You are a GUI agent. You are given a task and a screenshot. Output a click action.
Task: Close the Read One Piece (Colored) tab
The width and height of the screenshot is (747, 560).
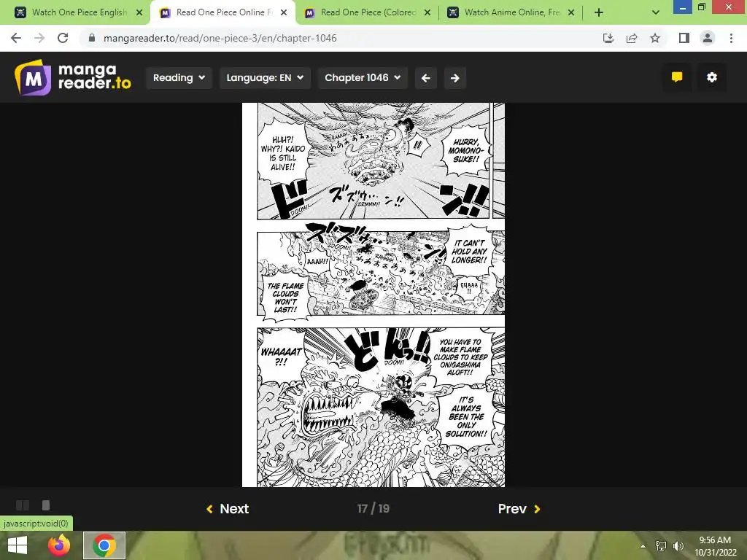coord(427,12)
